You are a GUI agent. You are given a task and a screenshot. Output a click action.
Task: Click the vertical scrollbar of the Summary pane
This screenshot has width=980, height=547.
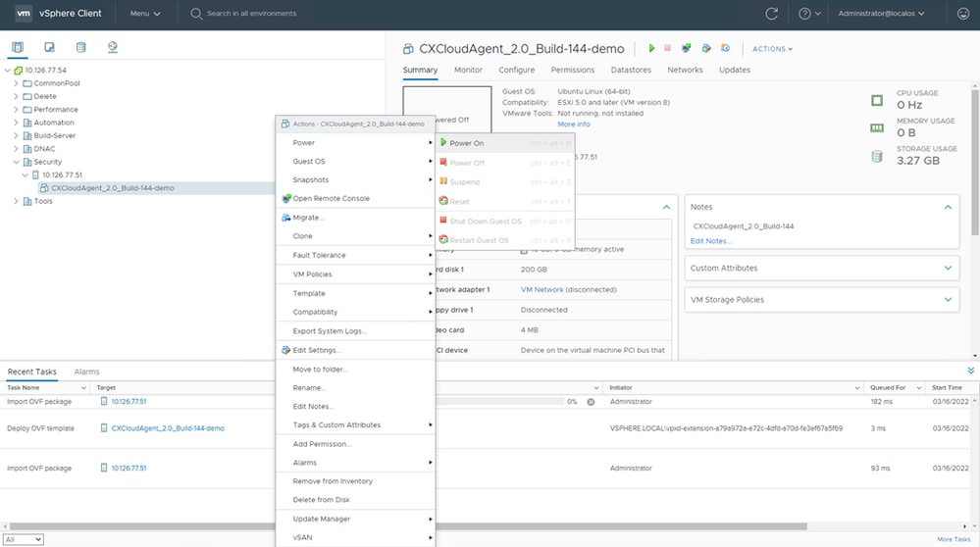975,163
